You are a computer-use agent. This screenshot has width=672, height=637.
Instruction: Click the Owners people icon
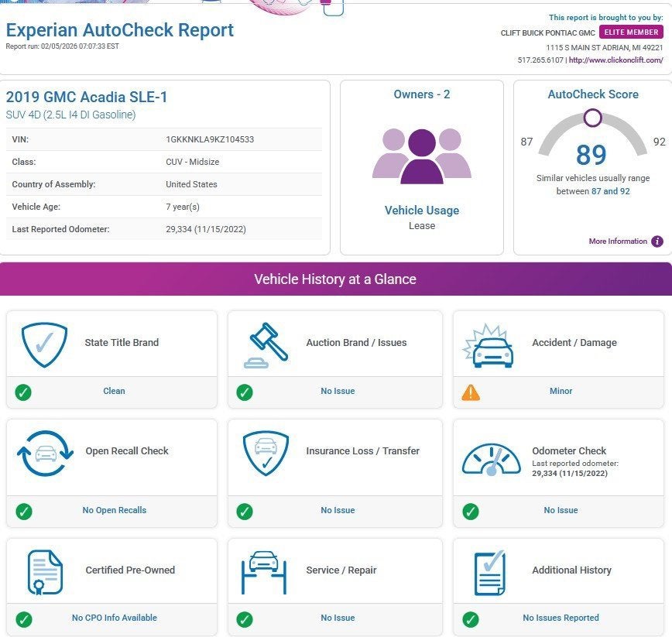pos(421,156)
